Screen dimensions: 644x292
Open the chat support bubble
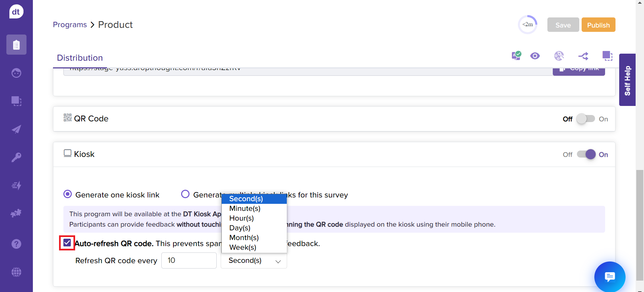tap(609, 277)
